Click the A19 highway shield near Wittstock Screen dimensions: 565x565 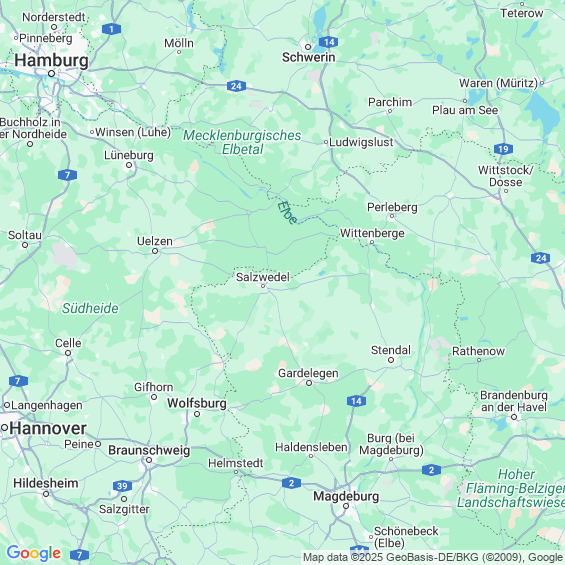(x=503, y=149)
